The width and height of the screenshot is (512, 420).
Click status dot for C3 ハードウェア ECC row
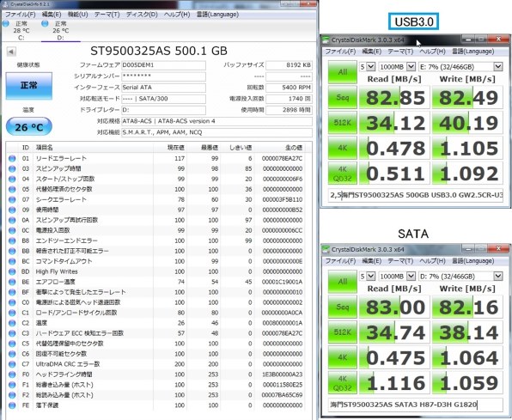click(12, 333)
